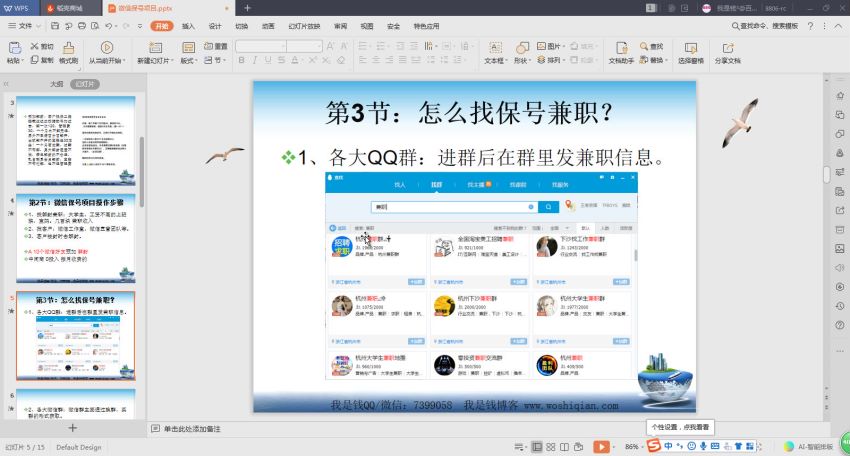Select slide 3 thumbnail in panel
This screenshot has width=850, height=456.
coord(76,141)
